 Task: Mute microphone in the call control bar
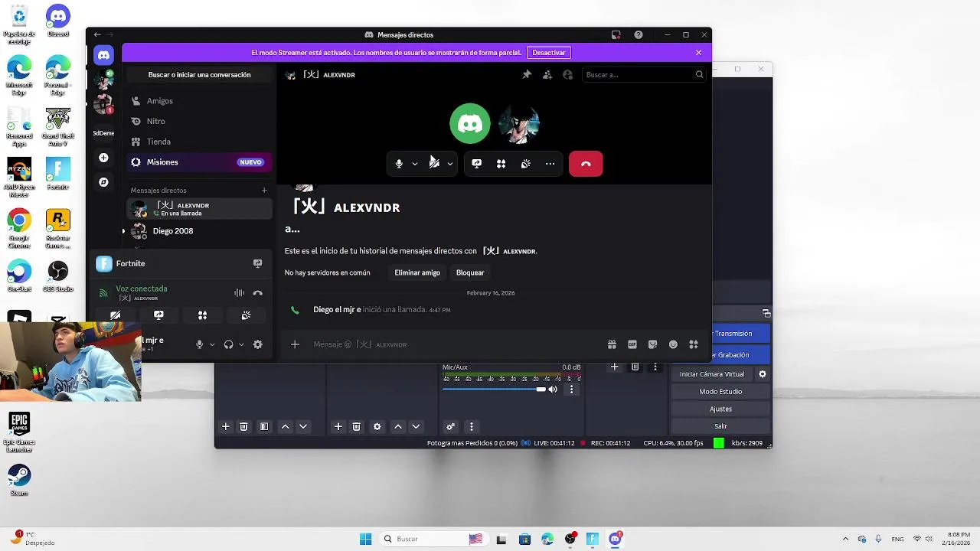pos(399,164)
